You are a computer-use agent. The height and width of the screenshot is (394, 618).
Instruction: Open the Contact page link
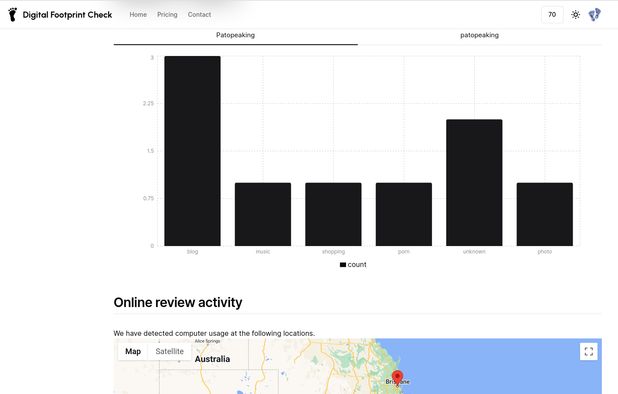pos(199,15)
